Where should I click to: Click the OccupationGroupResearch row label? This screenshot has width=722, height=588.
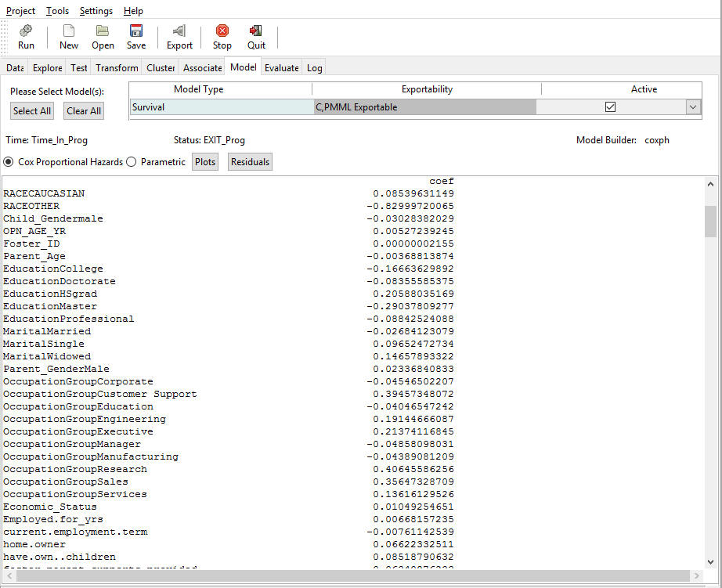click(75, 469)
